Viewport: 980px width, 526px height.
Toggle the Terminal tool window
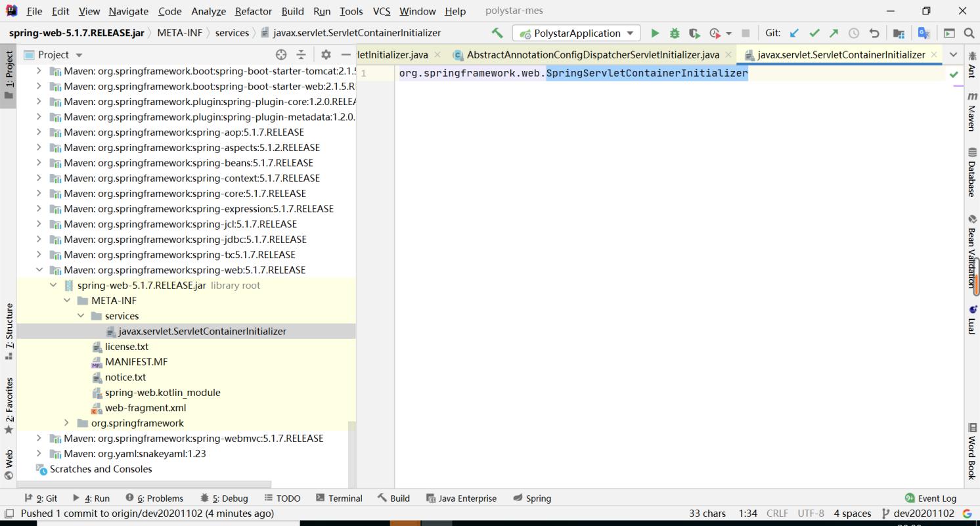point(339,498)
